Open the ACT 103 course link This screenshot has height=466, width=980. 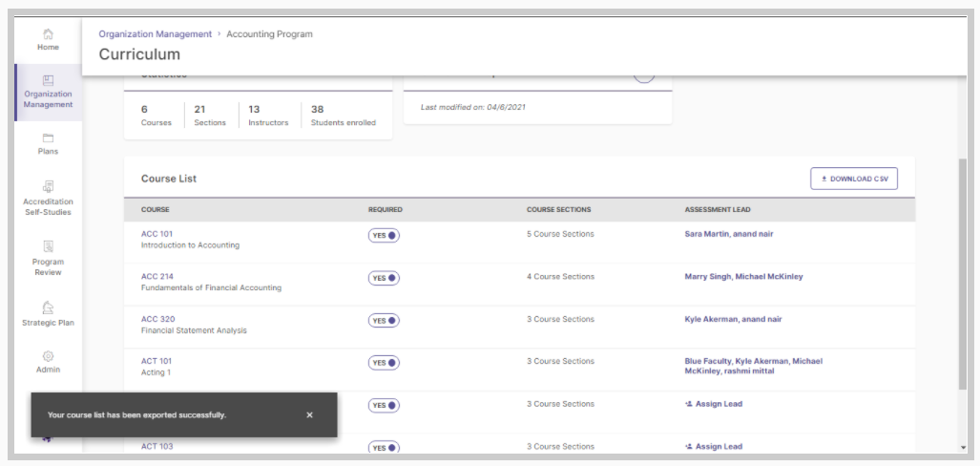156,446
